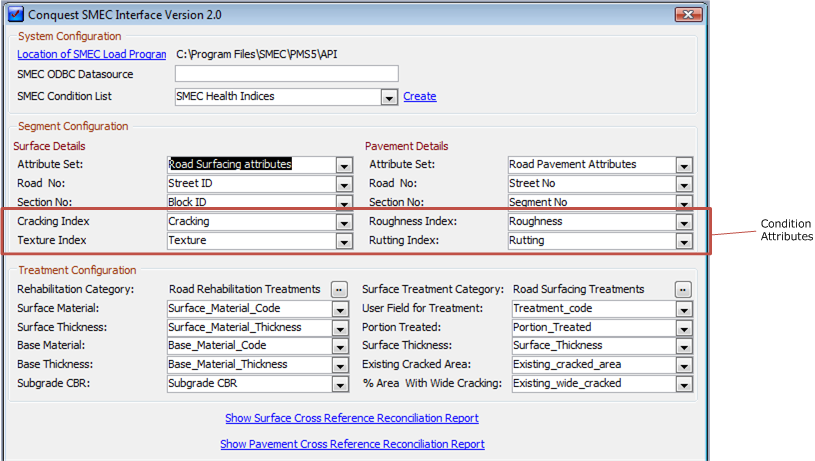Click the Surface_Thickness field
815x461 pixels.
pos(594,346)
